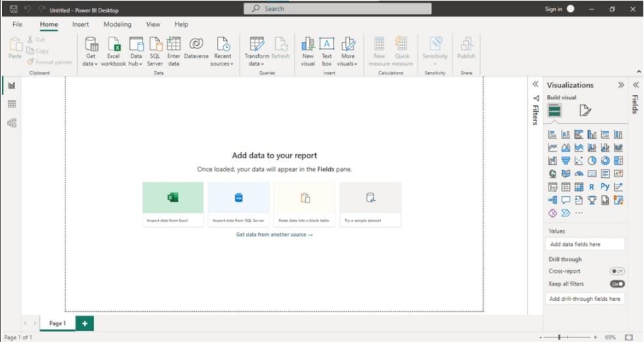Pick the Matrix visual
Image resolution: width=644 pixels, height=342 pixels.
579,187
